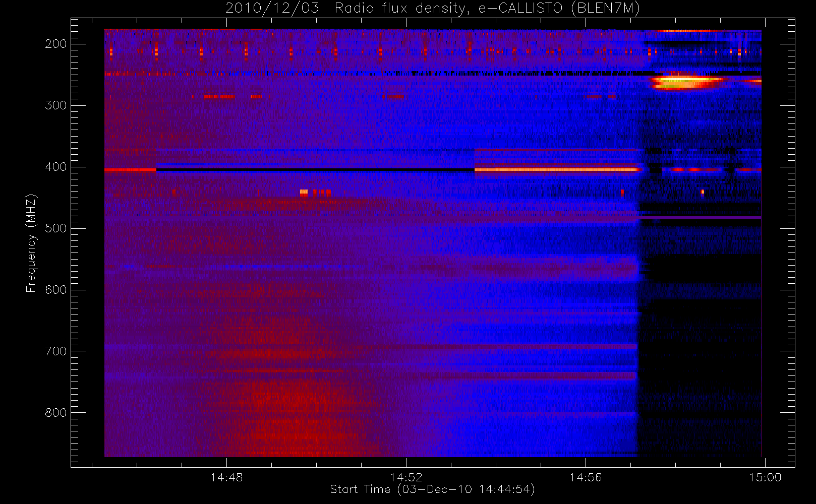Click the 600 frequency tick label
This screenshot has width=816, height=504.
click(56, 290)
